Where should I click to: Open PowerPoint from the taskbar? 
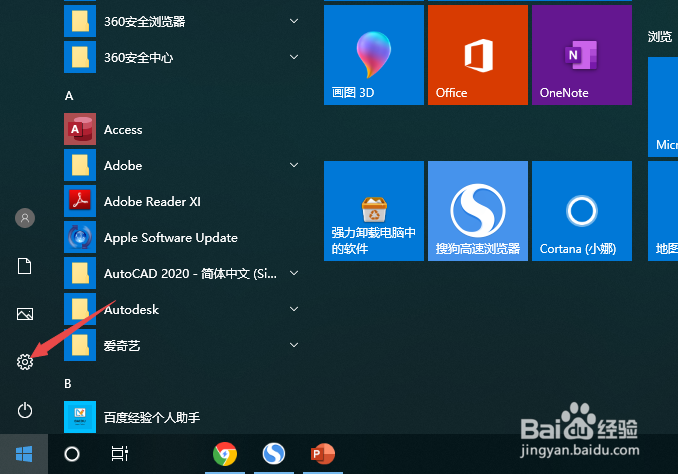coord(323,454)
